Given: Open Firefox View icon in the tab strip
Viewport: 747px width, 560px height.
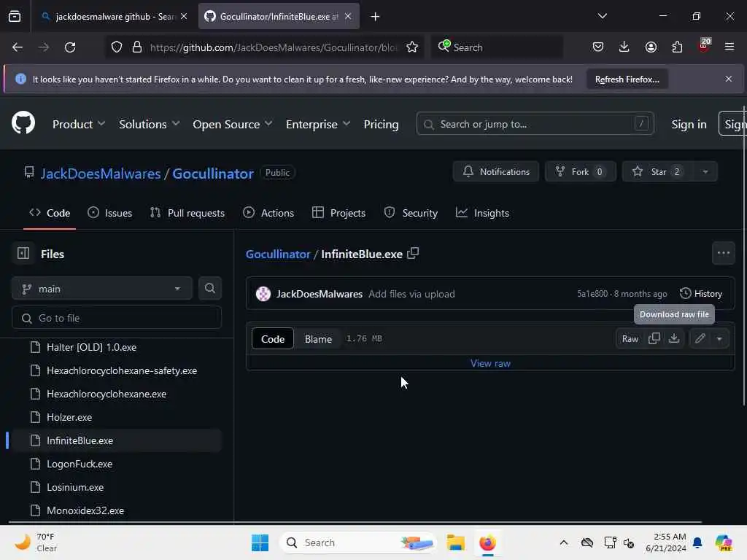Looking at the screenshot, I should (x=15, y=16).
